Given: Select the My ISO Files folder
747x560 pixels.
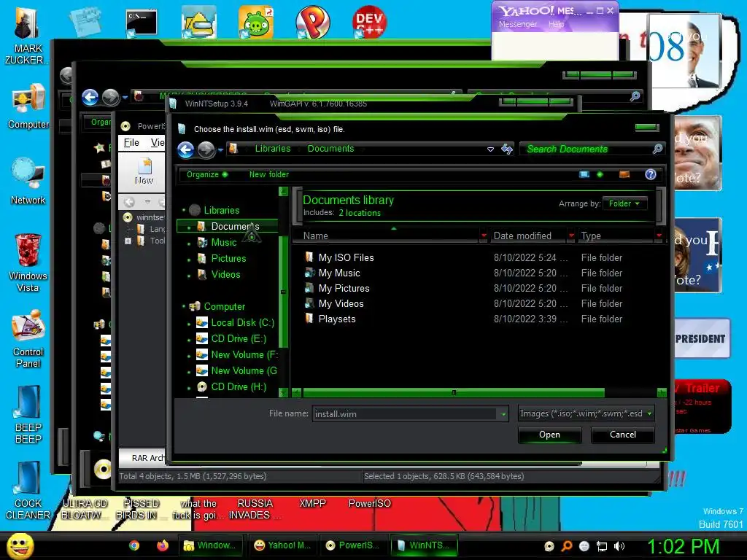Looking at the screenshot, I should tap(346, 257).
